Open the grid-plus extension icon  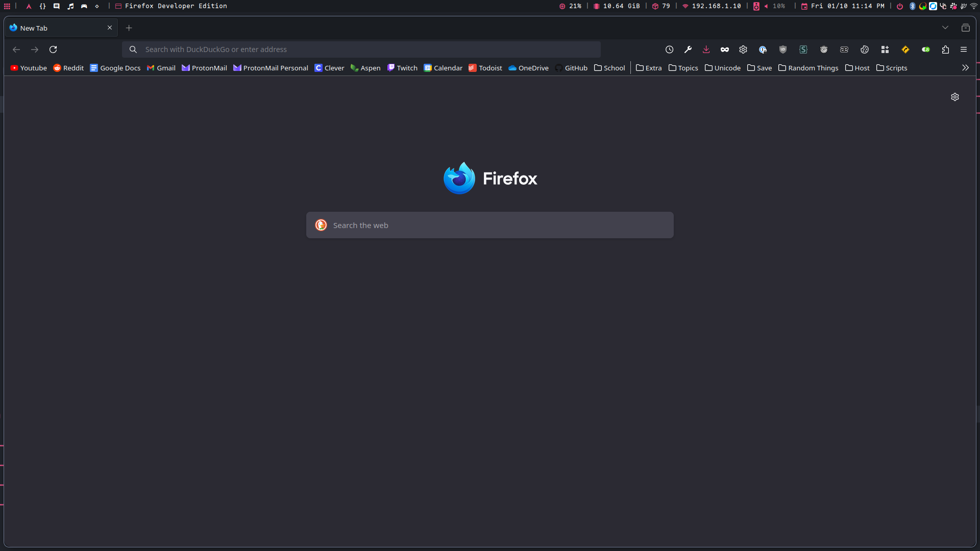pos(885,49)
